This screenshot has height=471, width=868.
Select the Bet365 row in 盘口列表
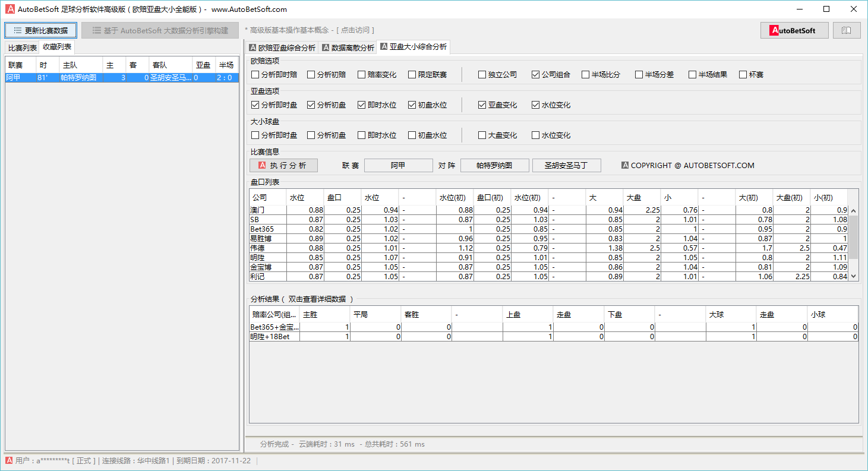548,229
